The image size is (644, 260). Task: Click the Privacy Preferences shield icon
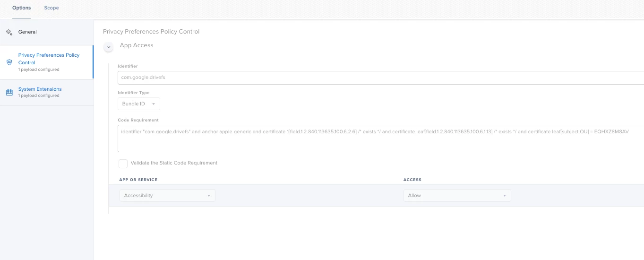(9, 62)
